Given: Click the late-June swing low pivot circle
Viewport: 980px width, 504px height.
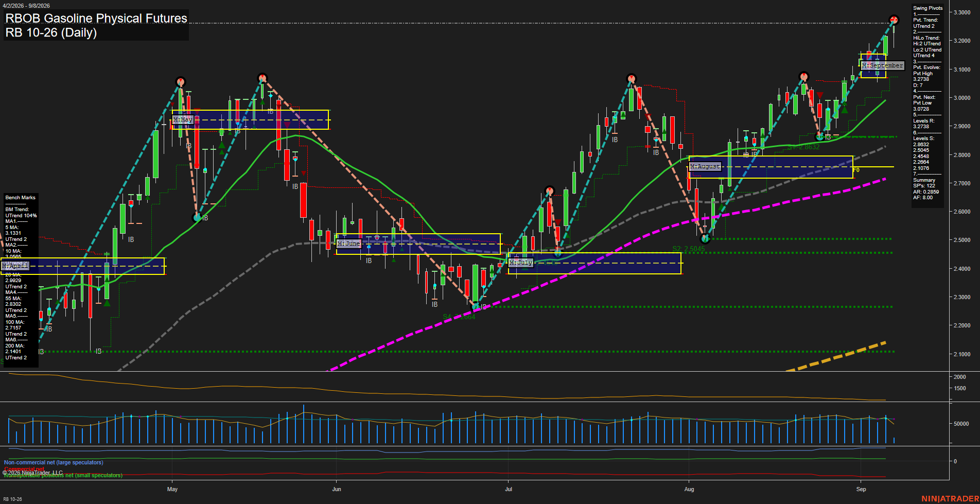Looking at the screenshot, I should [x=476, y=306].
